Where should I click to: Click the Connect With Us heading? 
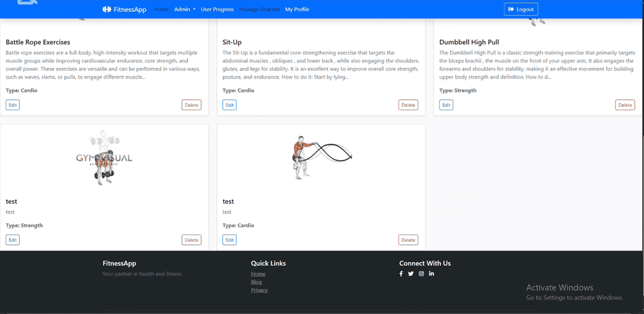click(425, 263)
